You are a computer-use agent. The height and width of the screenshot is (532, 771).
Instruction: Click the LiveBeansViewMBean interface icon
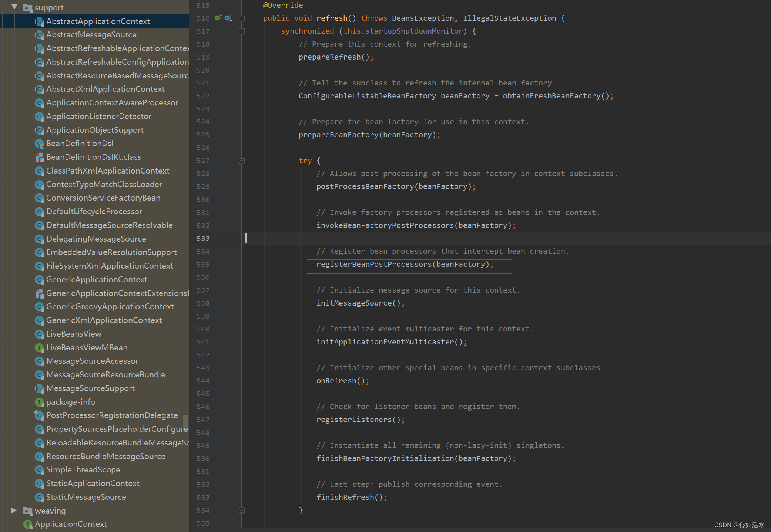pos(39,348)
